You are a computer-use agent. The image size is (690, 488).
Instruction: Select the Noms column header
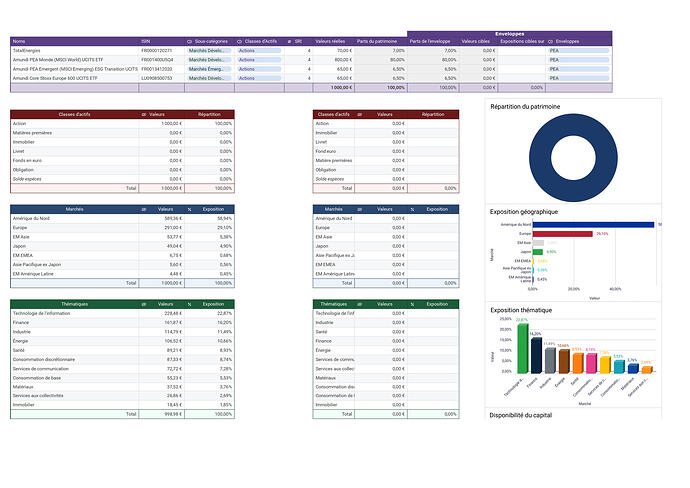[74, 41]
